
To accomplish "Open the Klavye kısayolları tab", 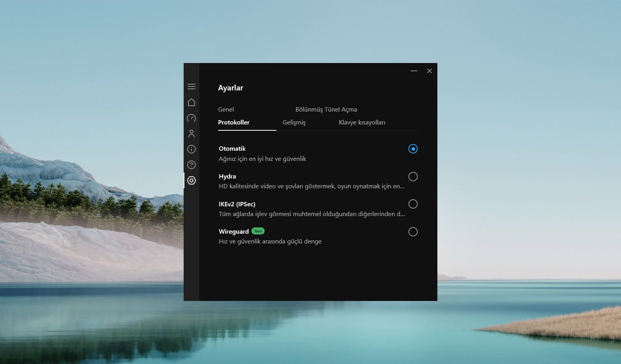I will coord(362,123).
